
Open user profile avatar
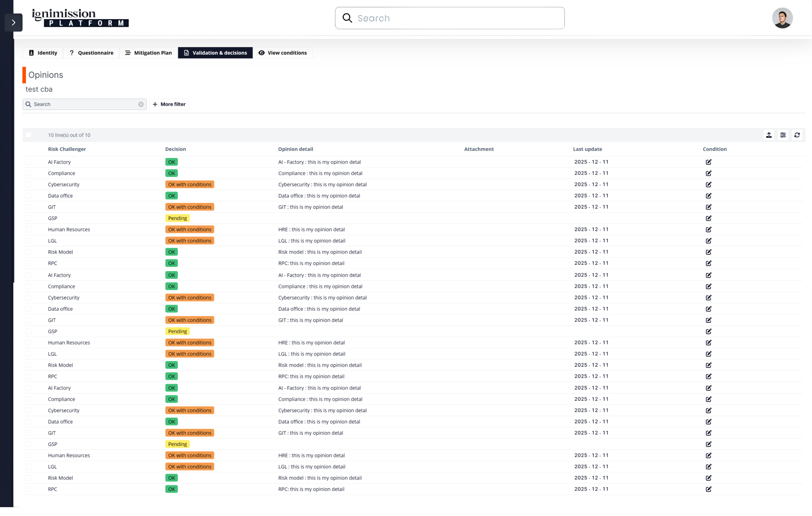point(782,18)
